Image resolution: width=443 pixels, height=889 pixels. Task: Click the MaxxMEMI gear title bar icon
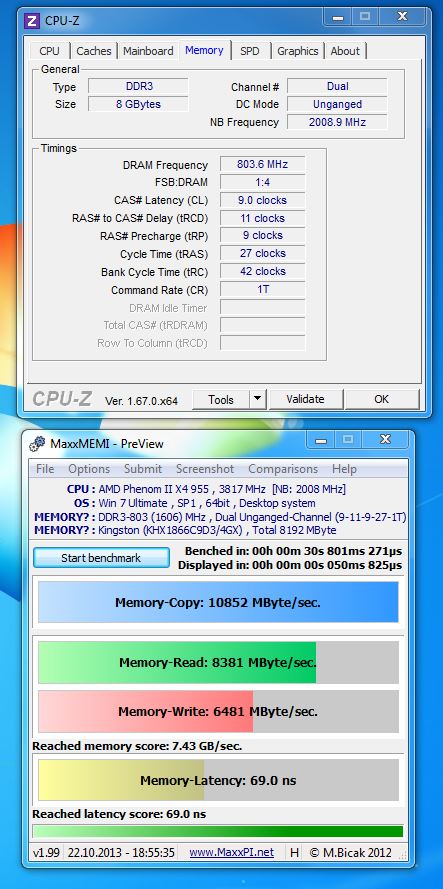point(37,444)
